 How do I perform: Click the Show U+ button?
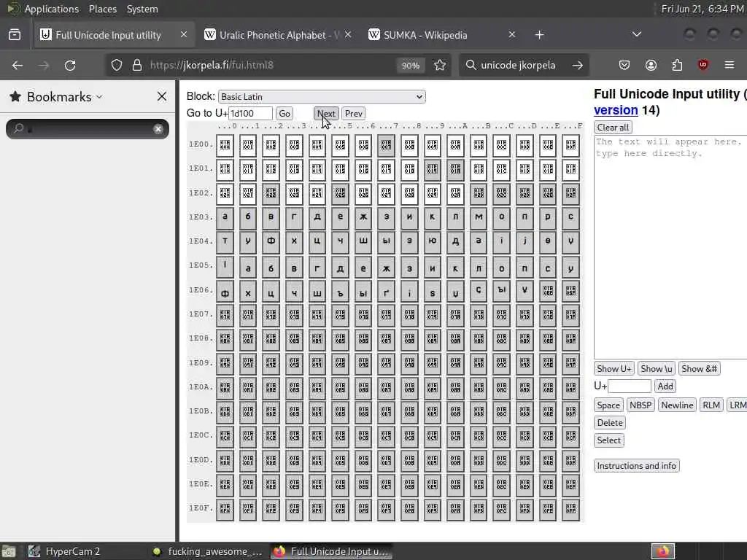coord(614,368)
